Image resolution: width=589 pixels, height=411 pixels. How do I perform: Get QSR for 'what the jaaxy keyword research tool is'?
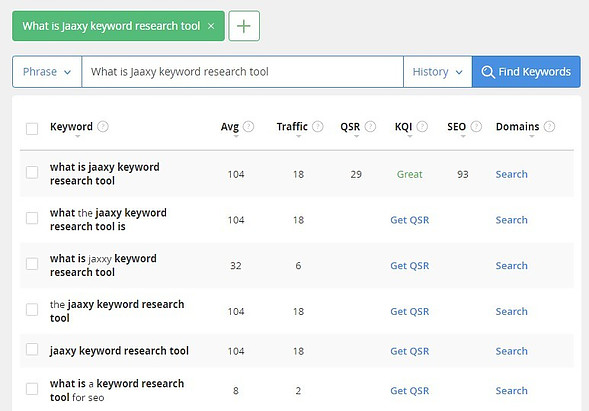click(x=409, y=220)
